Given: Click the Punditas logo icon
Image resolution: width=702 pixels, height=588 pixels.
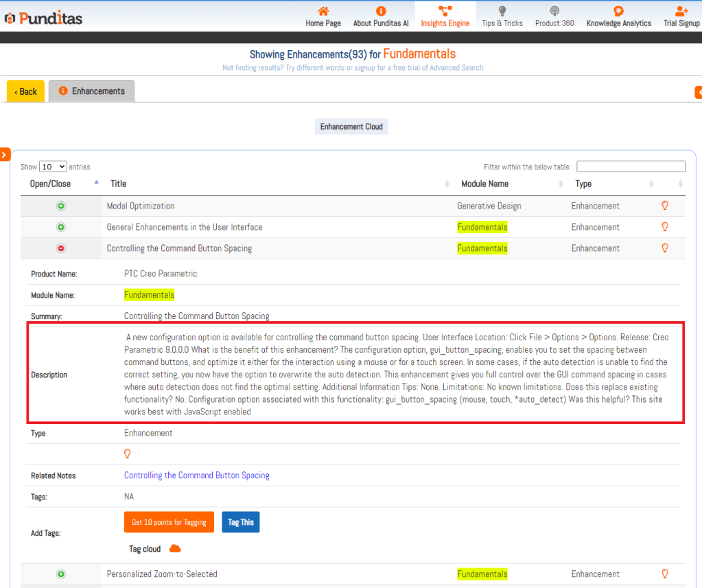Looking at the screenshot, I should (x=10, y=19).
